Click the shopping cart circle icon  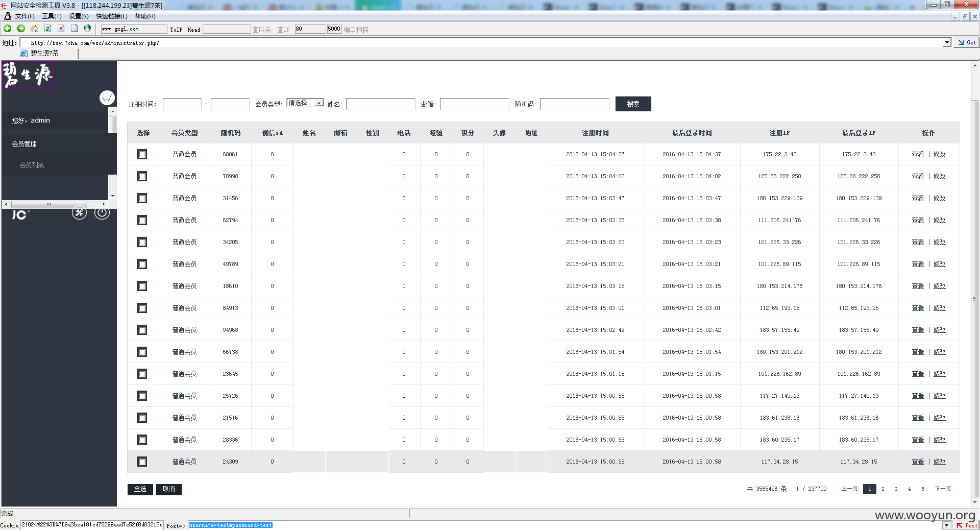tap(107, 98)
